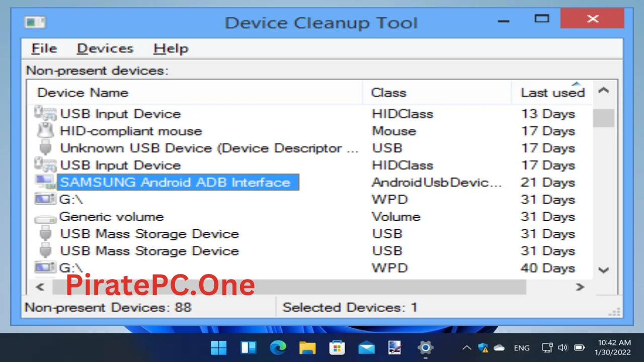
Task: Click the 13 Days last used cell
Action: click(548, 114)
